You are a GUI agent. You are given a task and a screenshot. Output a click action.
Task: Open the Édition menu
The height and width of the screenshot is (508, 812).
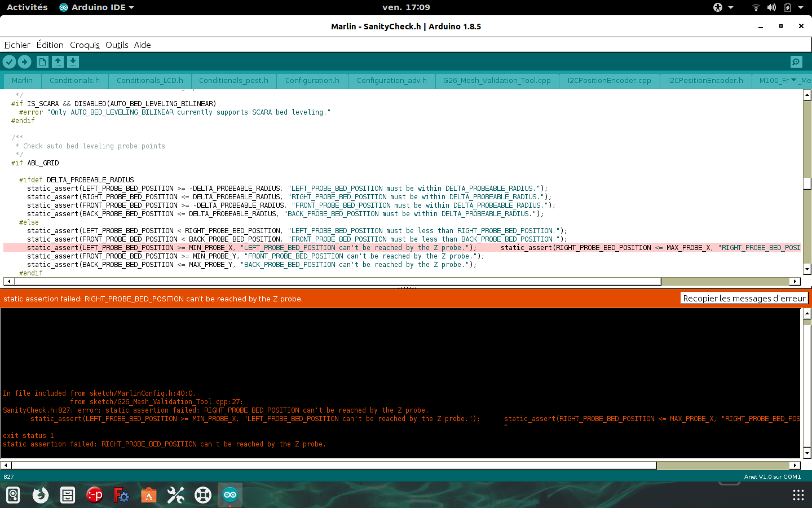point(50,45)
